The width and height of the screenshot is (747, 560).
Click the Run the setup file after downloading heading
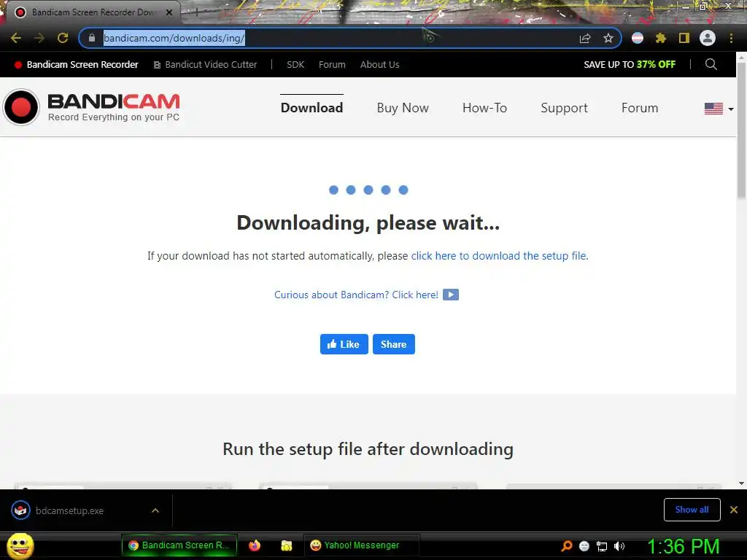tap(368, 449)
